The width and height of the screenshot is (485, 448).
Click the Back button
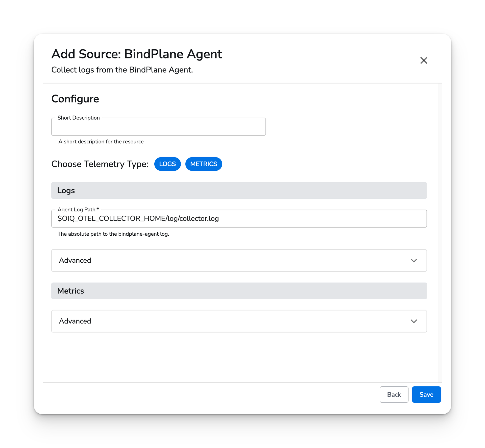click(394, 394)
